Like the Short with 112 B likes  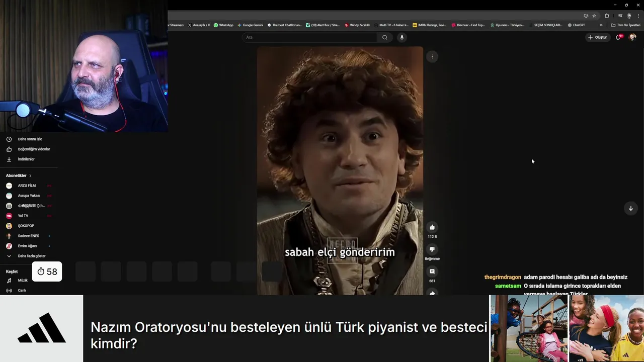click(x=432, y=227)
